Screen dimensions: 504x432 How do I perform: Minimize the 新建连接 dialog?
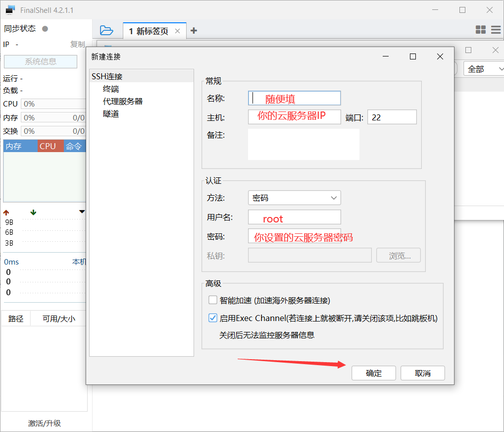pos(386,56)
